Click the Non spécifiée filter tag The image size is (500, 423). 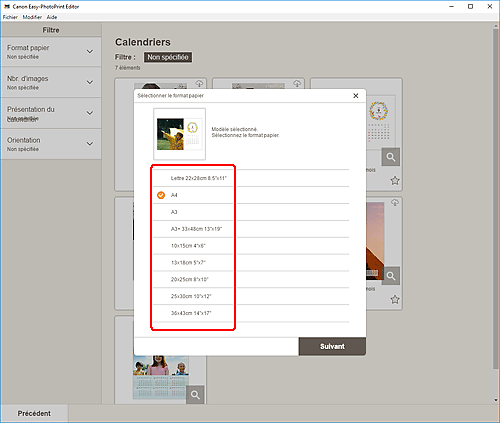click(x=168, y=57)
